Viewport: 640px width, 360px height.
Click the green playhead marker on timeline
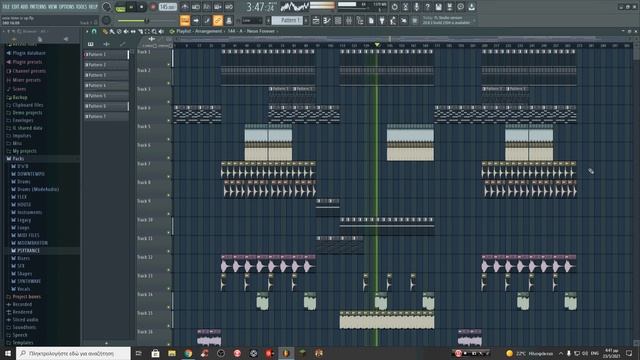point(377,44)
